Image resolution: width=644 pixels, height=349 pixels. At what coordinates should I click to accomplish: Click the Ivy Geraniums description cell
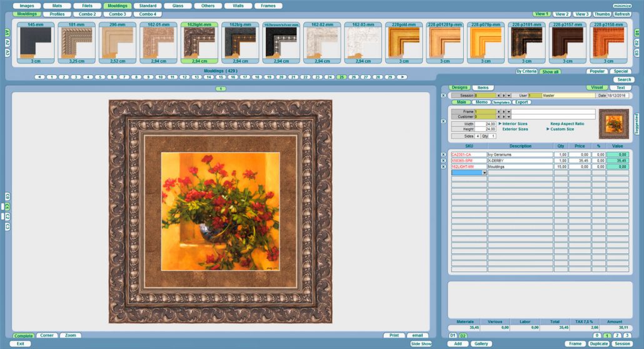click(x=520, y=154)
